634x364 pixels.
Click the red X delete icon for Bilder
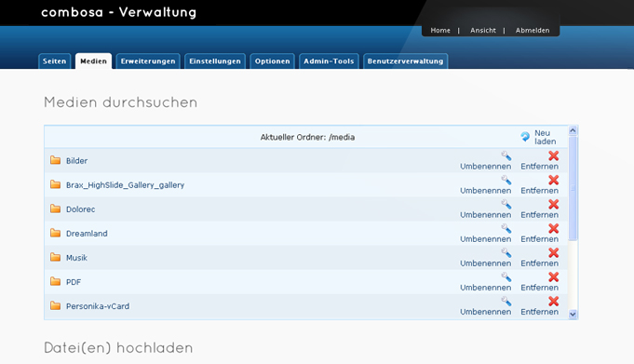[x=554, y=155]
